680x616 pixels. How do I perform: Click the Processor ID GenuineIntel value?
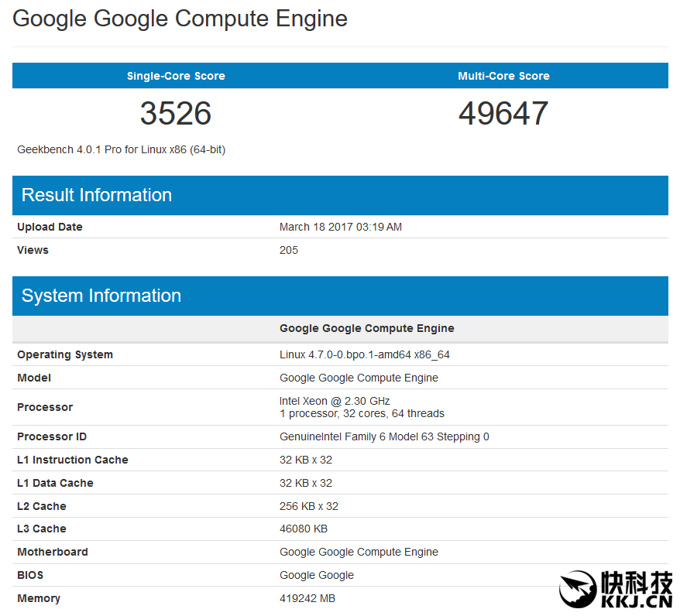click(x=384, y=436)
